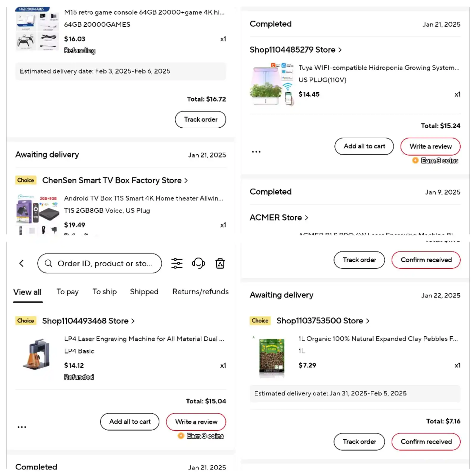The image size is (476, 476).
Task: Switch to the Returns/refunds tab
Action: point(201,292)
